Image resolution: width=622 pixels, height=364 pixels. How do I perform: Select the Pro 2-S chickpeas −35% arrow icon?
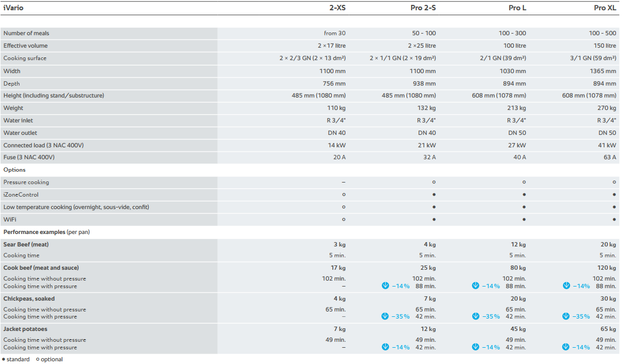(385, 317)
